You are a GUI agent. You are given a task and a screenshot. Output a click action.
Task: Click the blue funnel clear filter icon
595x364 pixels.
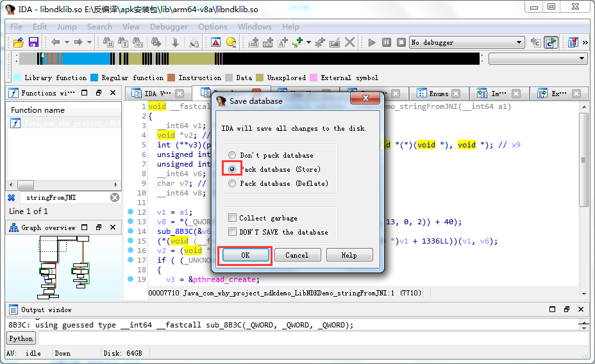[x=12, y=197]
